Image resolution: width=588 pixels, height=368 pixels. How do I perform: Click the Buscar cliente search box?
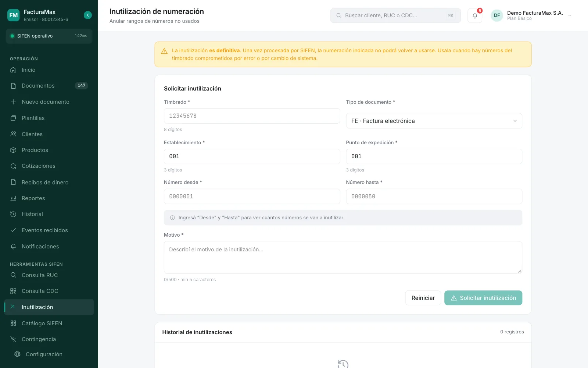[395, 15]
